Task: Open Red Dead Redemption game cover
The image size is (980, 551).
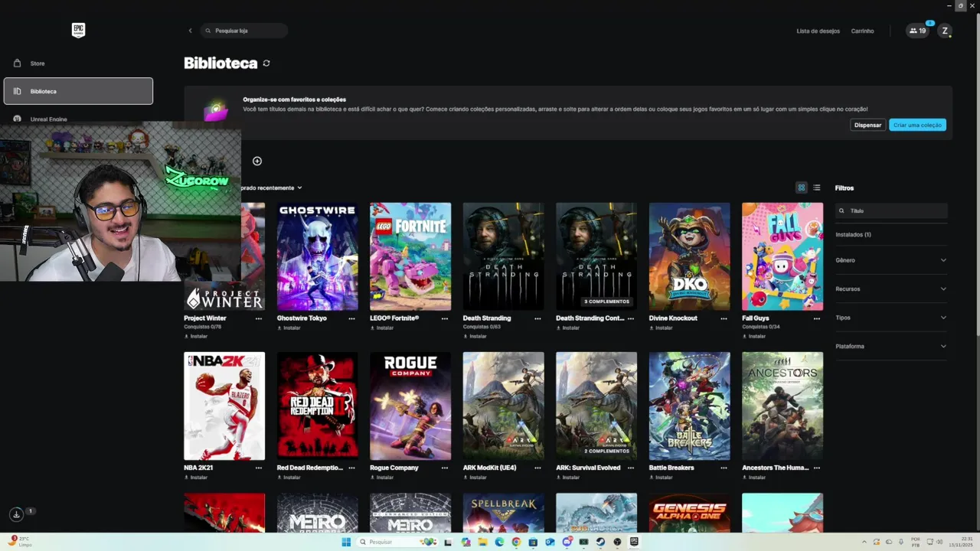Action: [317, 406]
